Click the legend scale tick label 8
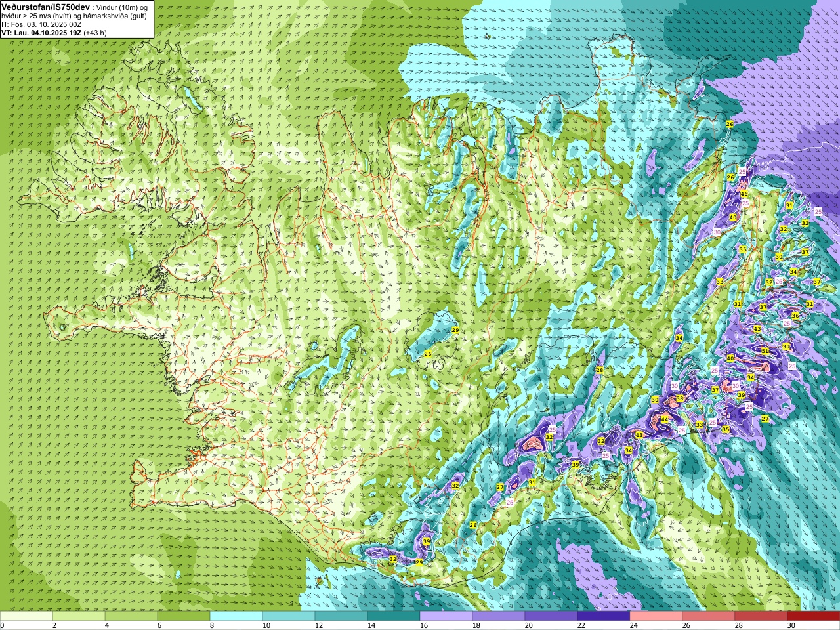840x630 pixels. click(x=212, y=625)
